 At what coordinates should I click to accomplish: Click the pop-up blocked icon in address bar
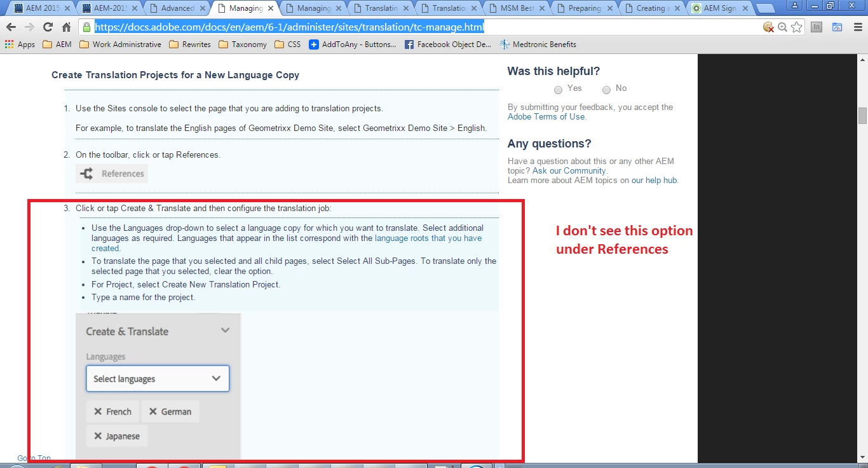tap(768, 27)
